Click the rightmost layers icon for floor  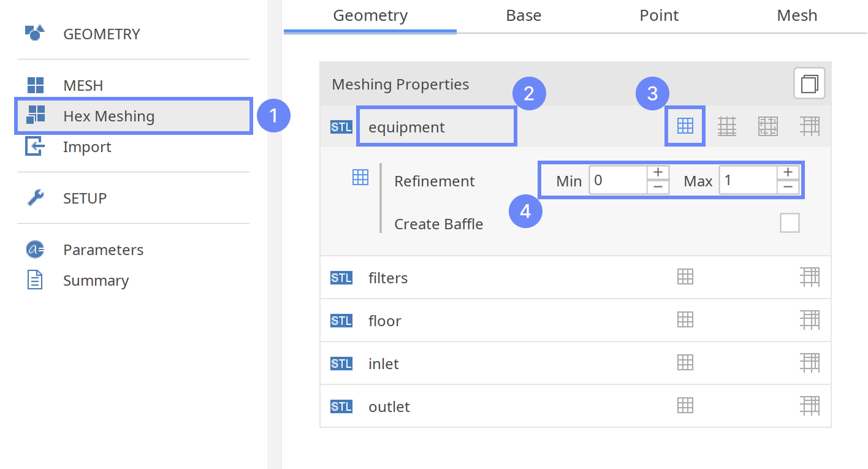[x=810, y=320]
